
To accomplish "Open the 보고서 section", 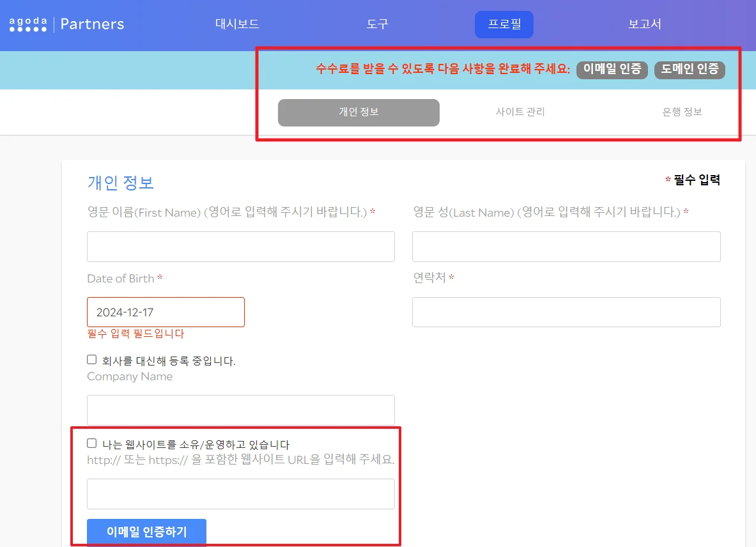I will point(644,24).
